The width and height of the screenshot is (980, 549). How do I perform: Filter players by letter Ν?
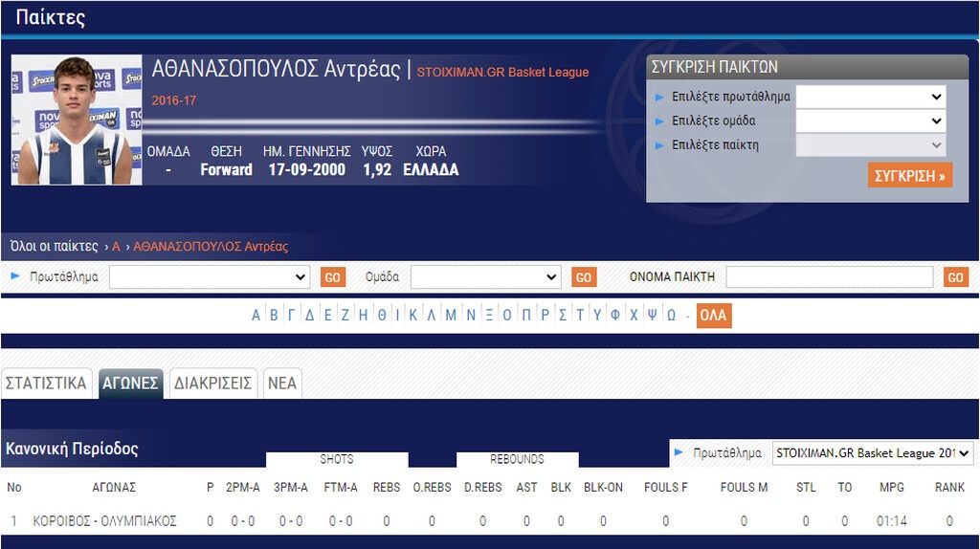(471, 316)
